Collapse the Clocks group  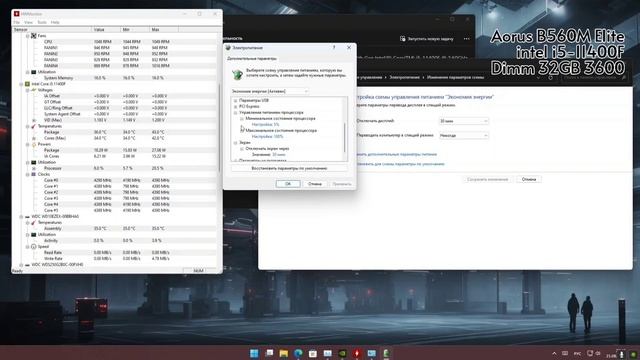point(28,174)
